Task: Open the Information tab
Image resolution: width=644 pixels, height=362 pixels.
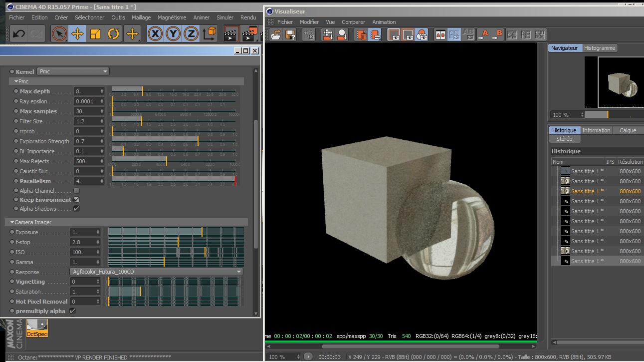Action: tap(596, 130)
